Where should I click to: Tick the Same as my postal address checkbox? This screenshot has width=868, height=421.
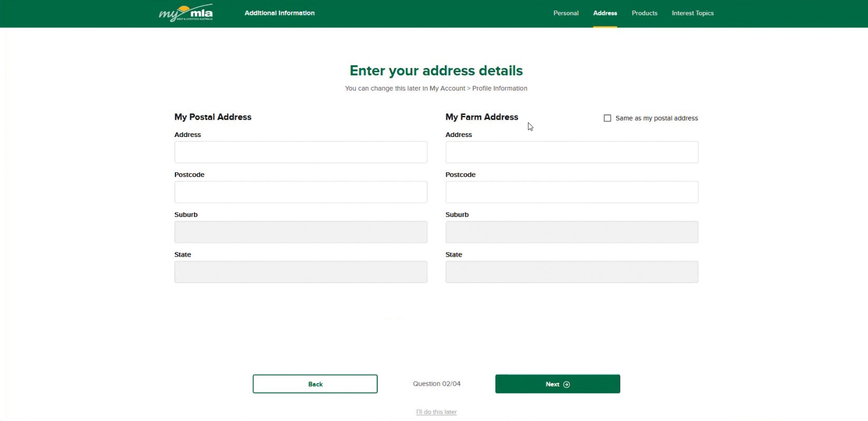click(607, 118)
